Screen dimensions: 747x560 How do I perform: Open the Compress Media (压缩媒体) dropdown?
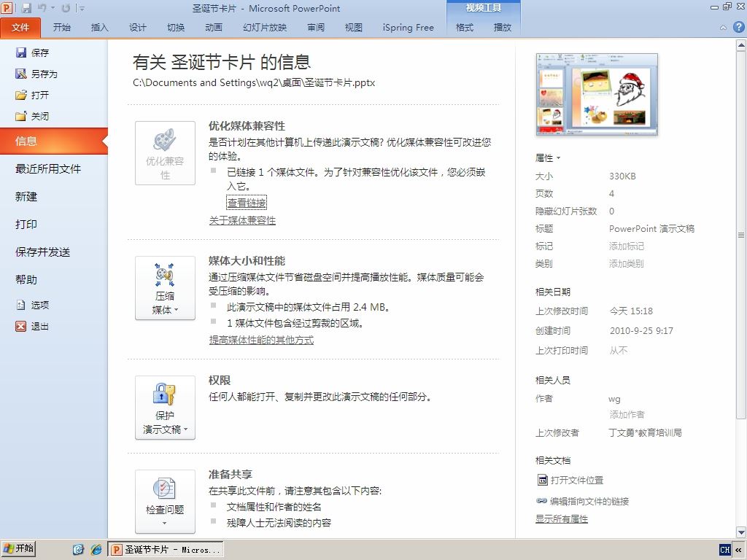(165, 288)
